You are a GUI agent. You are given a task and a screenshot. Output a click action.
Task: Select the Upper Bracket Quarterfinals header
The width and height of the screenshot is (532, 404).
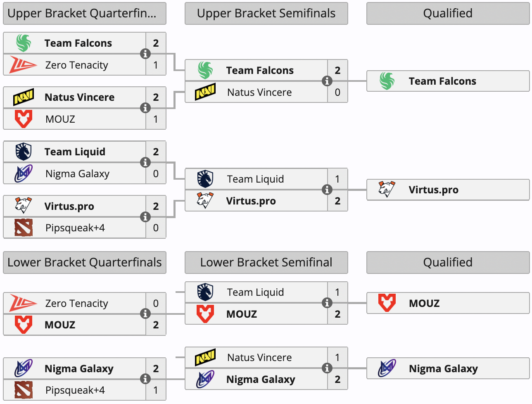(85, 13)
